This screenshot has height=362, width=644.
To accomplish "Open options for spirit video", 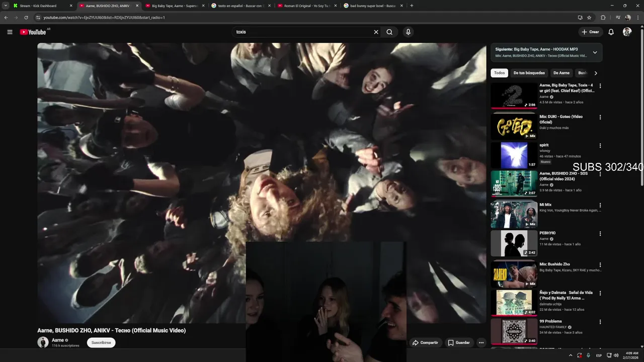I will [x=600, y=146].
